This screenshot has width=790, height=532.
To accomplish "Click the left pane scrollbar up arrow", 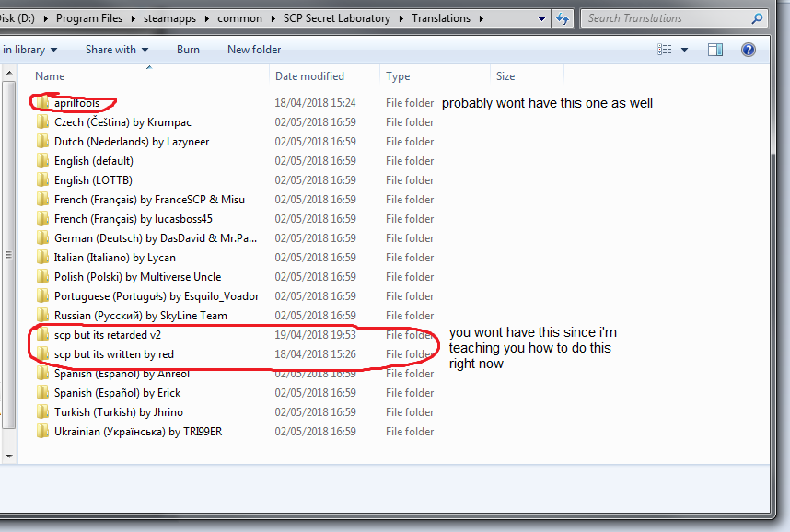I will pyautogui.click(x=8, y=74).
